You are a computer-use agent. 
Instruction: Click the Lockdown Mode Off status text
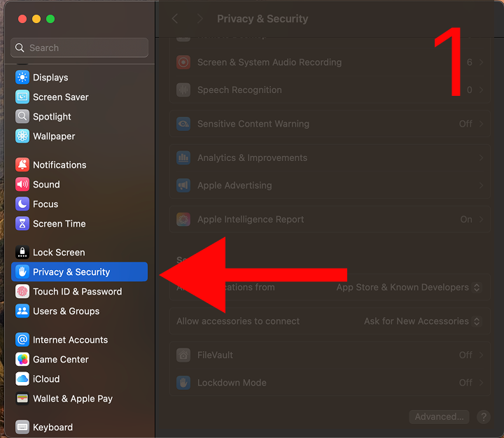coord(465,383)
